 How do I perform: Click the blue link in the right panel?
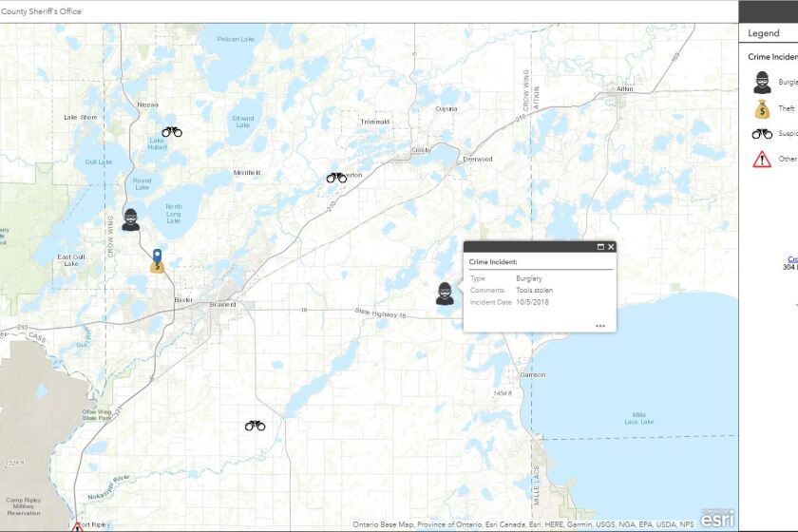point(791,259)
